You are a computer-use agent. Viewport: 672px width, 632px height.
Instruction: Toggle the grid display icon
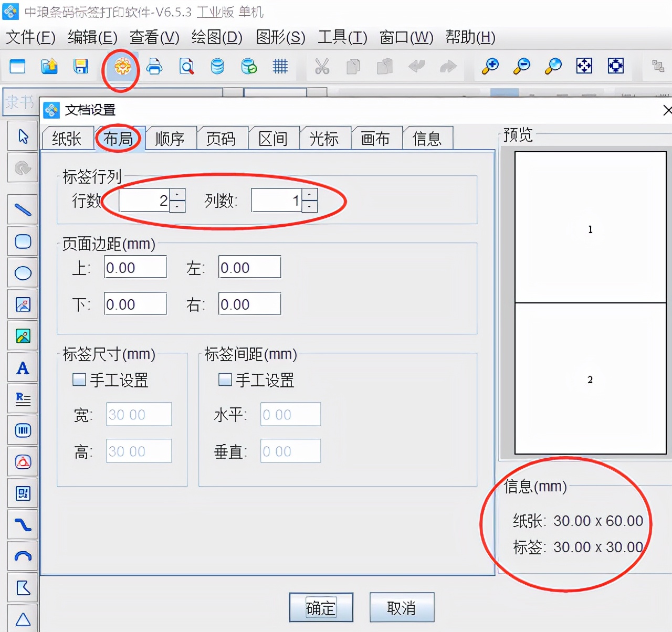pyautogui.click(x=280, y=66)
